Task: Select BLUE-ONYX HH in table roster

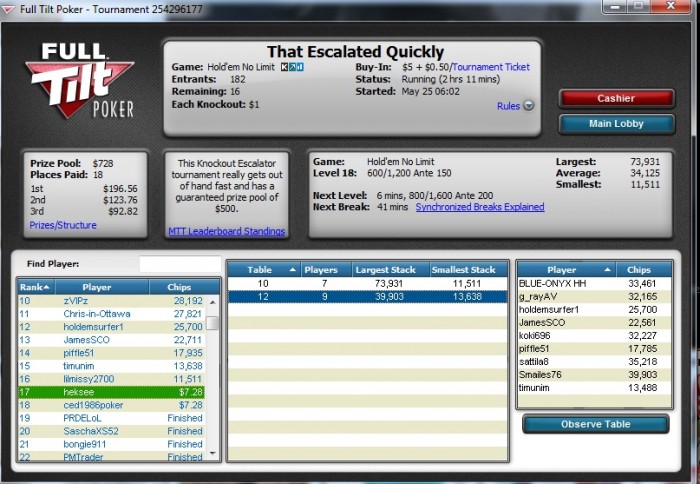Action: [594, 284]
